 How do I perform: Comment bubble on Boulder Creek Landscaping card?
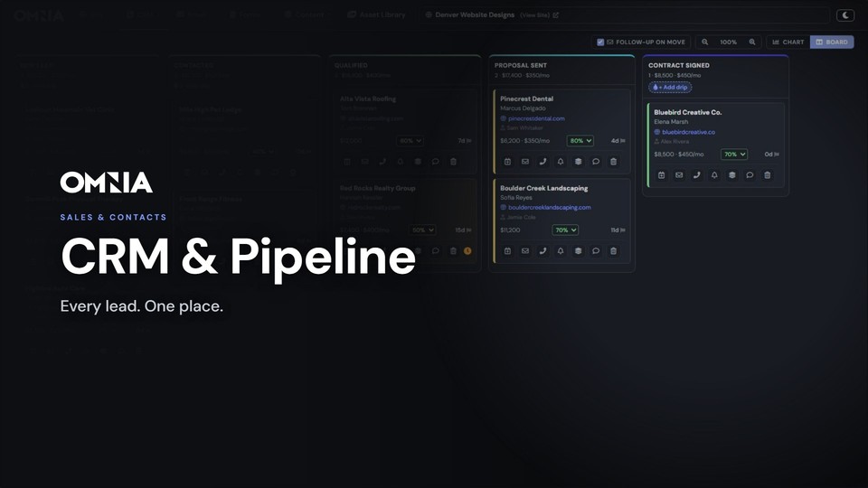[596, 250]
